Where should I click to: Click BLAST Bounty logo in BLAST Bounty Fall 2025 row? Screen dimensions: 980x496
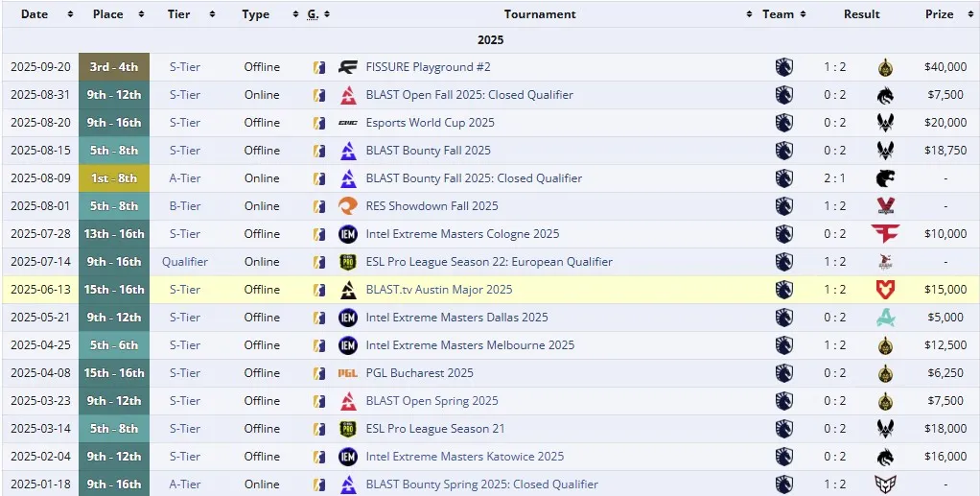click(348, 151)
